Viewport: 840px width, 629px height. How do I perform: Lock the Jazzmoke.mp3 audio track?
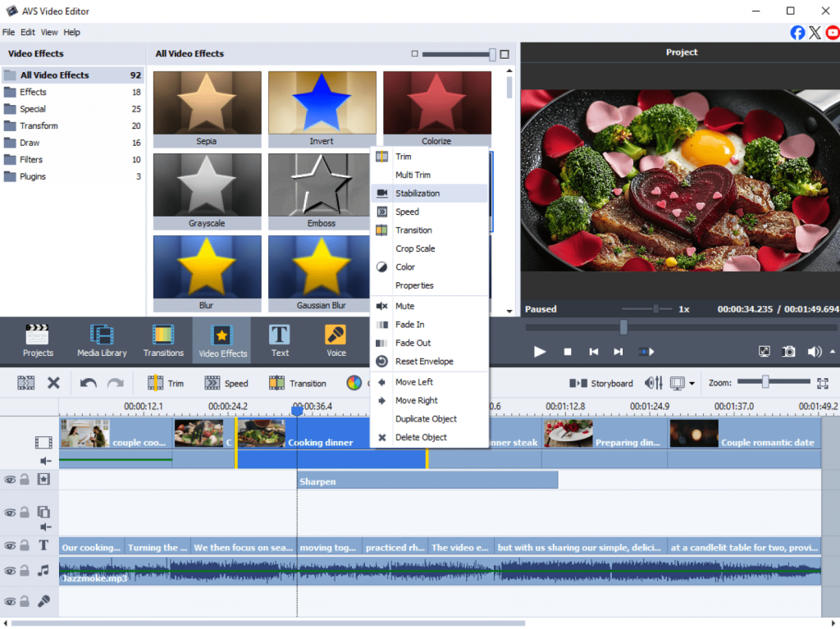click(x=25, y=570)
